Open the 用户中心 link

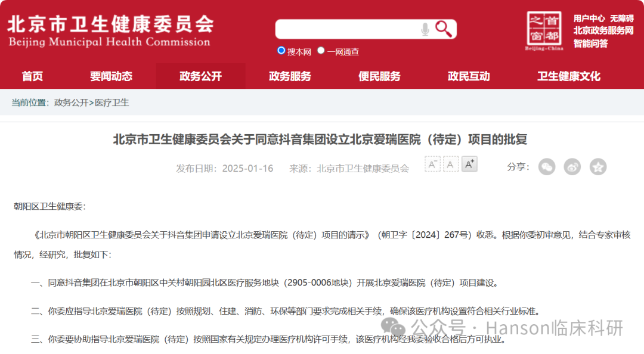click(589, 18)
